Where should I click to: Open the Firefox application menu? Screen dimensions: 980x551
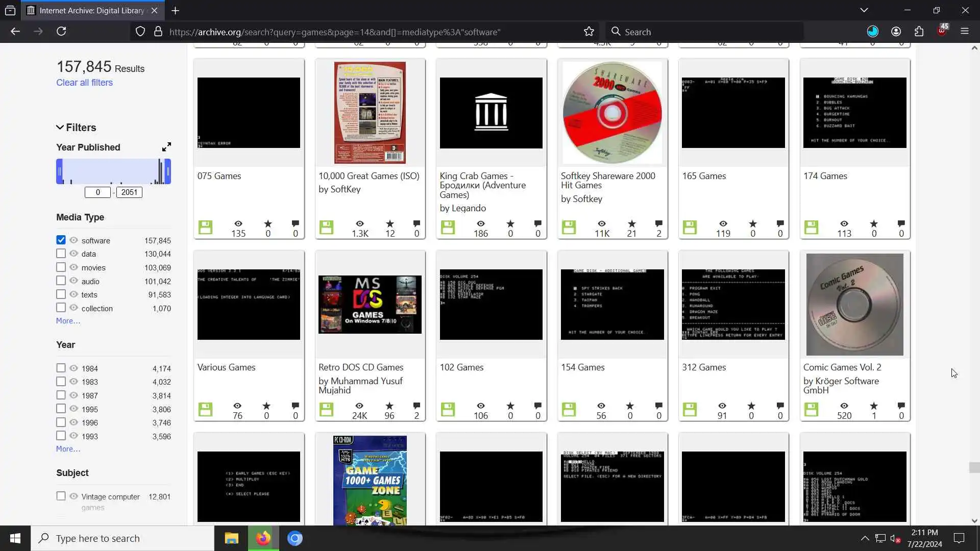(x=964, y=32)
